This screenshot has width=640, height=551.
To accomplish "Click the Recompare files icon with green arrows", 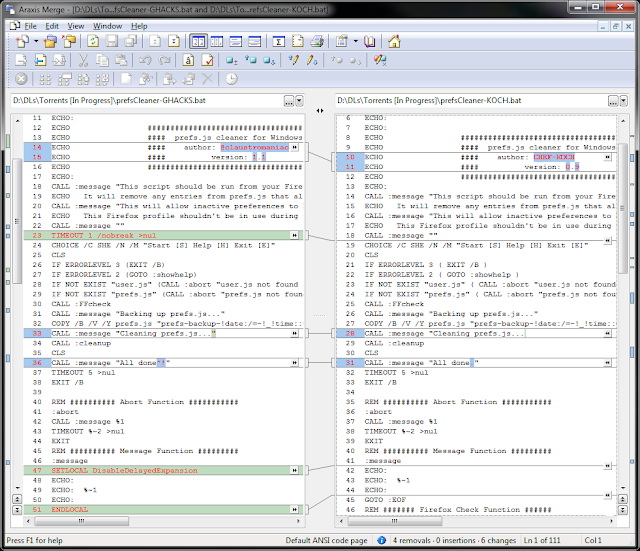I will [x=93, y=41].
